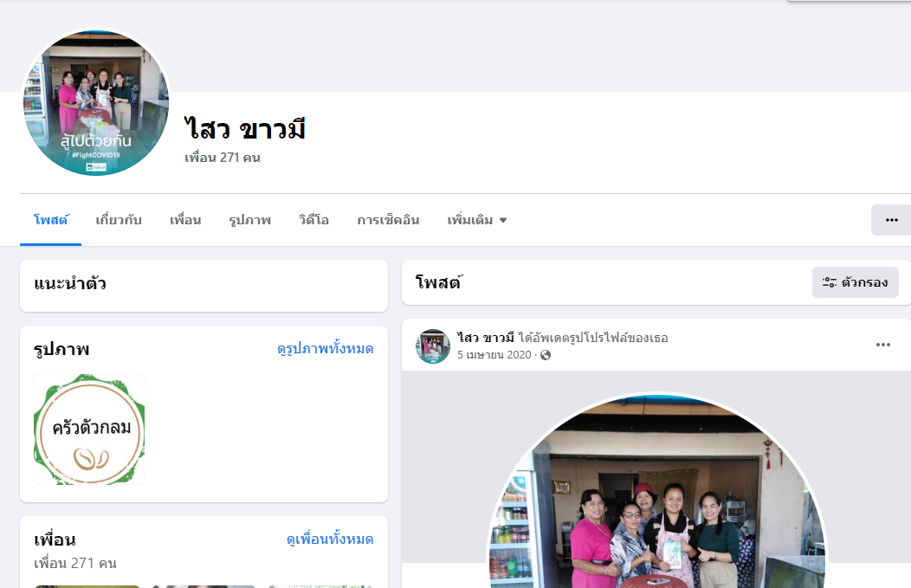Screen dimensions: 911x588
Task: Click the รูปภาพ card heading
Action: click(61, 349)
